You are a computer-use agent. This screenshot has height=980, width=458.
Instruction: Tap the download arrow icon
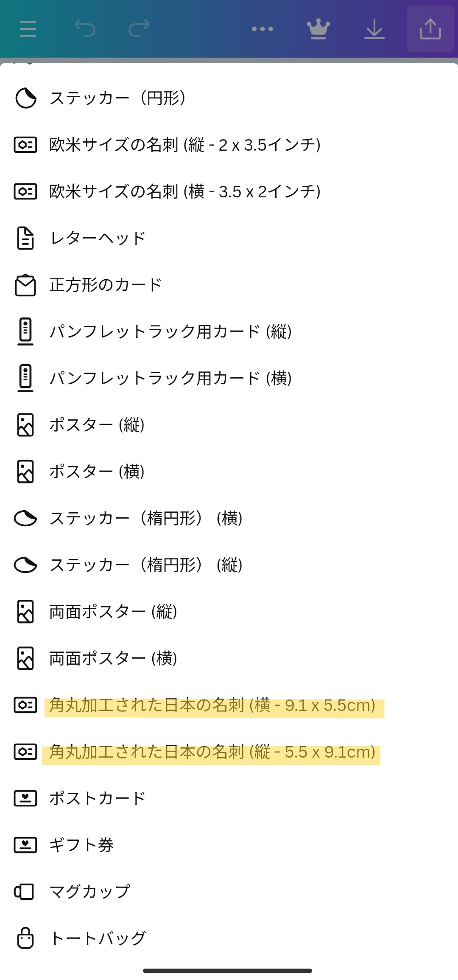pyautogui.click(x=374, y=29)
